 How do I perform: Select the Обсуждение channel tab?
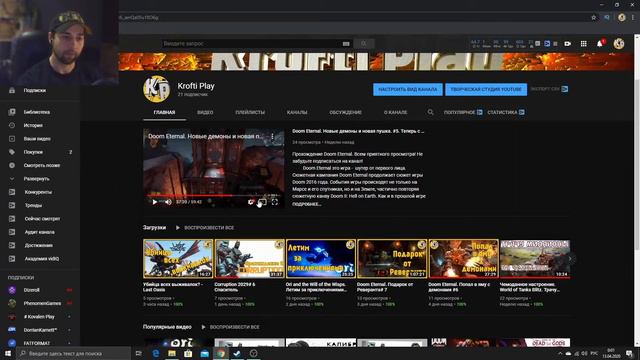345,112
